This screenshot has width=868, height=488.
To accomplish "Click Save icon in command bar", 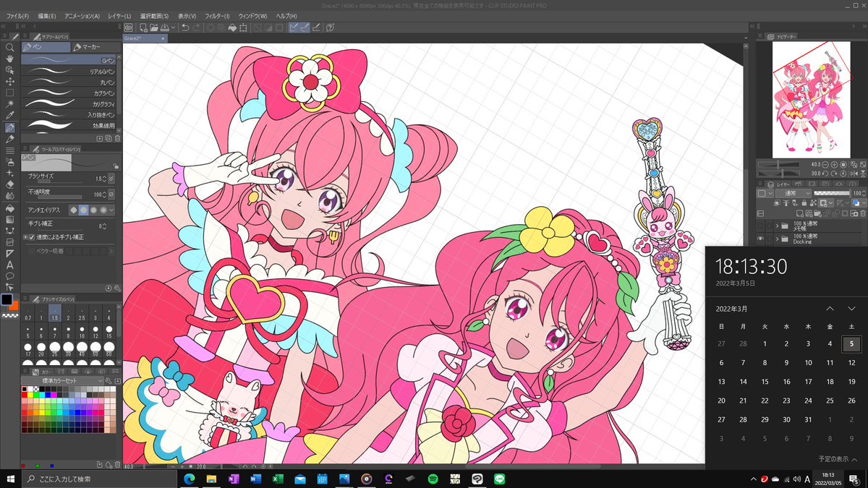I will click(165, 27).
